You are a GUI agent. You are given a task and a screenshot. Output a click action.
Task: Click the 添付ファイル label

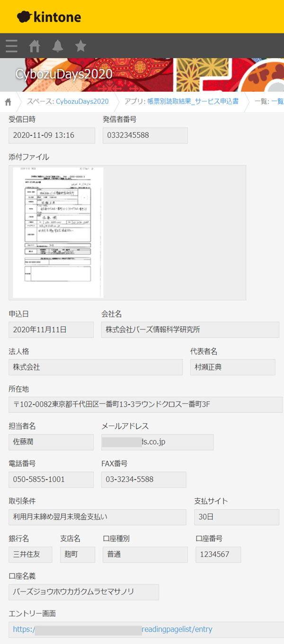click(x=29, y=157)
